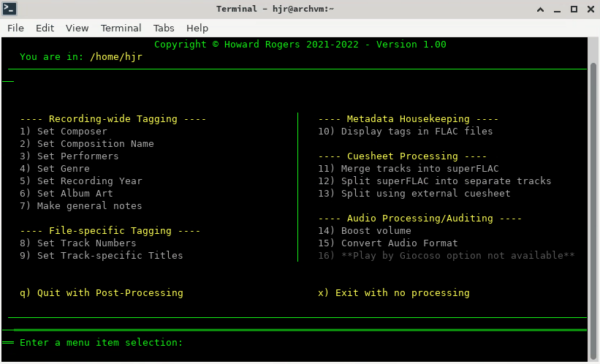This screenshot has height=364, width=600.
Task: Open the Terminal menu
Action: 121,28
